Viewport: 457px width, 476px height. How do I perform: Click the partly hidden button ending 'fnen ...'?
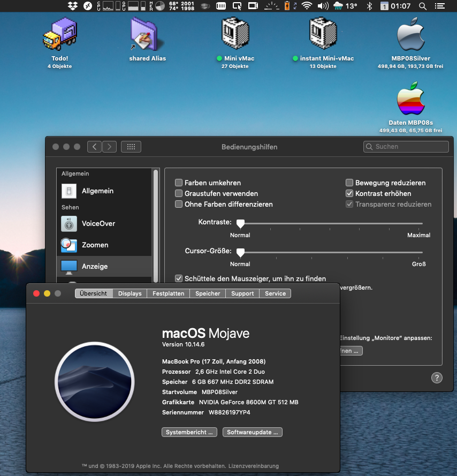pos(352,351)
